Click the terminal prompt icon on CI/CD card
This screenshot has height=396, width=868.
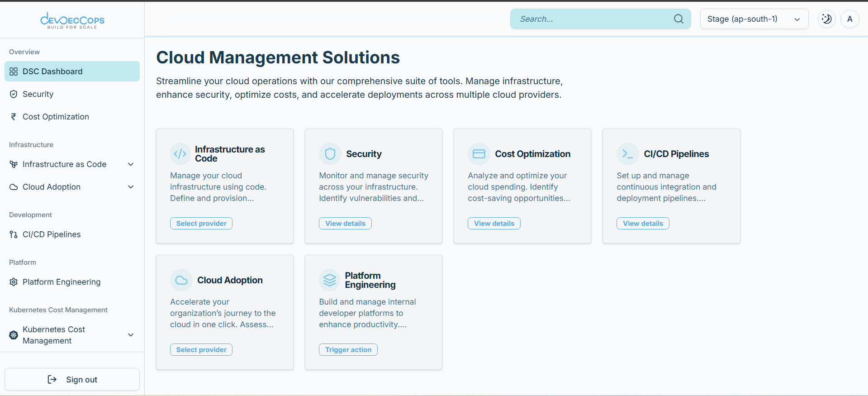pyautogui.click(x=627, y=154)
